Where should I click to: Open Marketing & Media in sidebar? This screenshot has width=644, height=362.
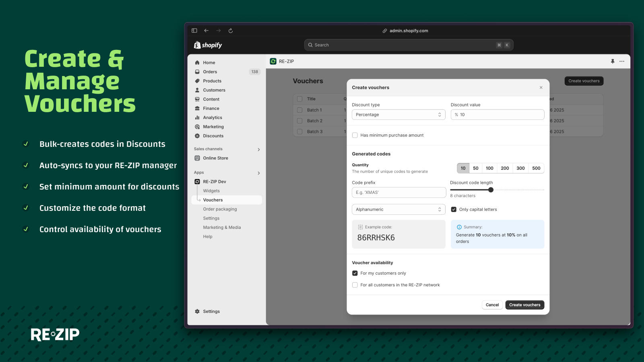coord(222,227)
